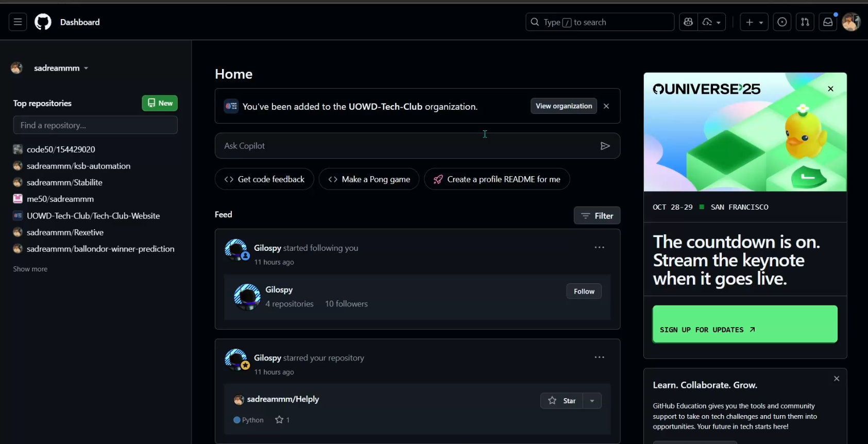Open Gilospy's 10 followers link
The height and width of the screenshot is (444, 868).
[346, 304]
